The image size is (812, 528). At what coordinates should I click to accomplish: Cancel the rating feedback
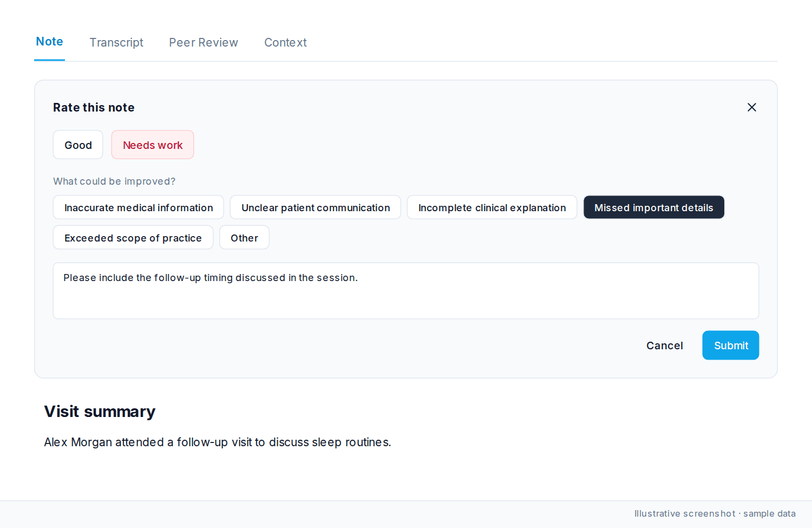[x=665, y=346]
